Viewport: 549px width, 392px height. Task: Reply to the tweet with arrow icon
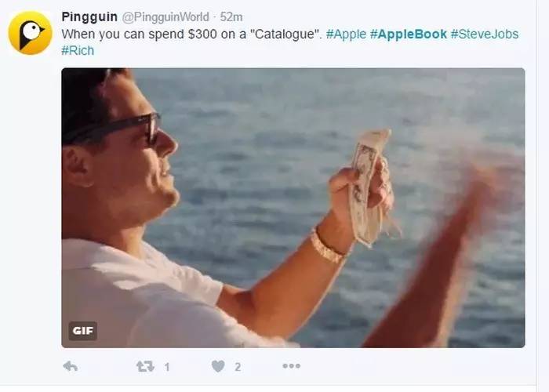pyautogui.click(x=71, y=366)
